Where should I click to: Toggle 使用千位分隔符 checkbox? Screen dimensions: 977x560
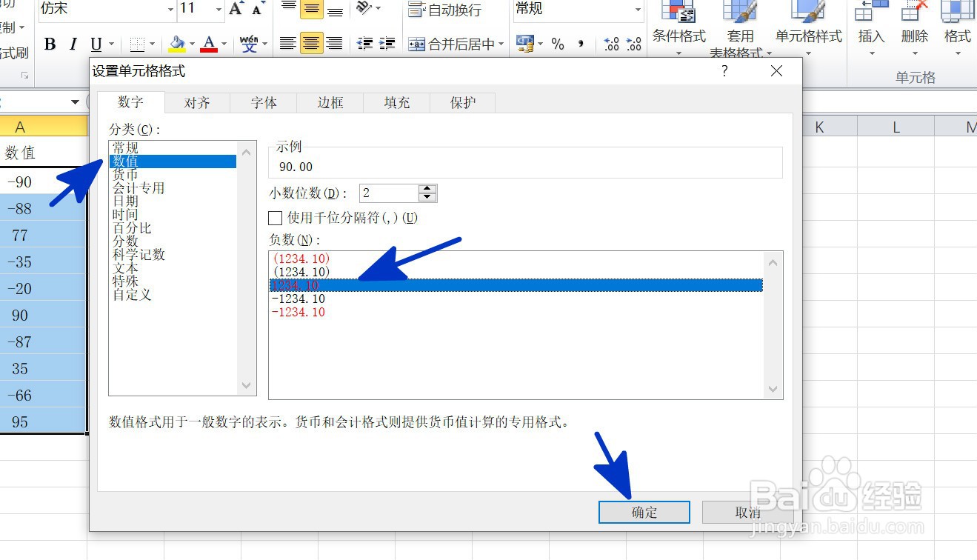pyautogui.click(x=276, y=218)
